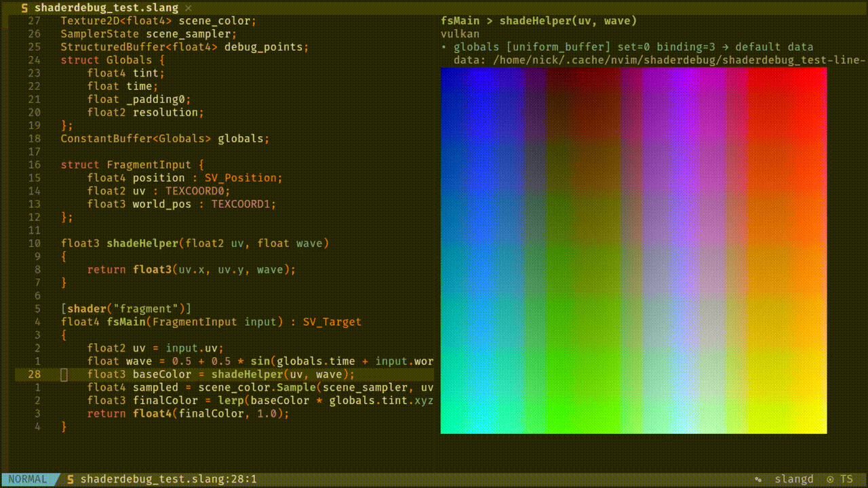Click the 'struct FragmentInput {' line
This screenshot has height=488, width=868.
(133, 165)
